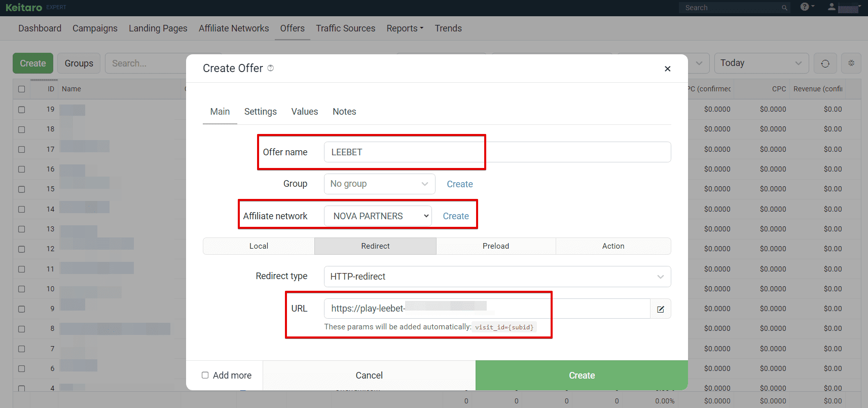
Task: Check the checkbox for offer row 11
Action: (21, 269)
